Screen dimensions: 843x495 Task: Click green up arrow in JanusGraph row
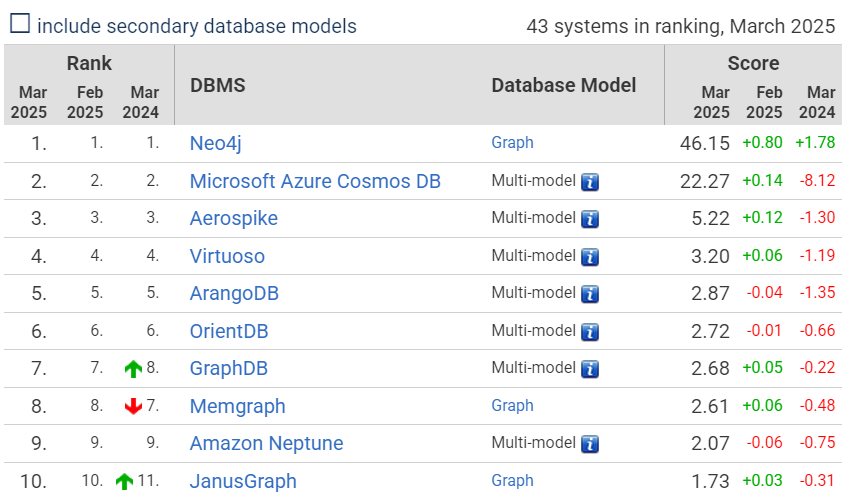point(124,481)
